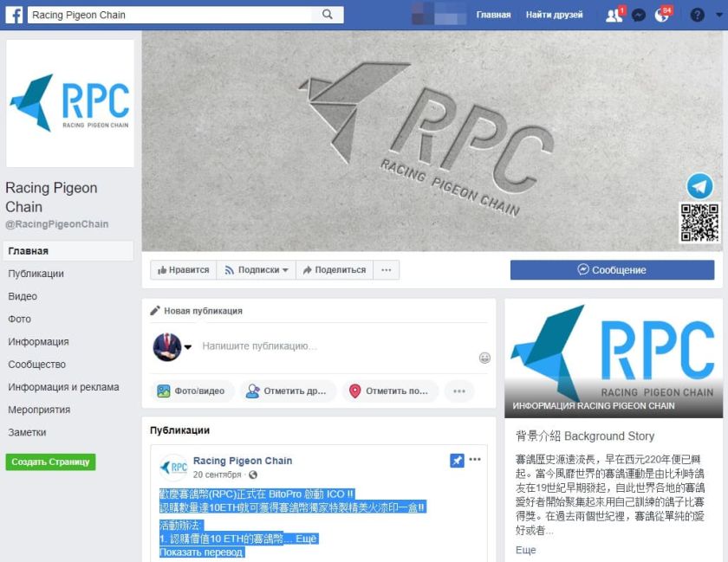This screenshot has width=728, height=562.
Task: Expand the account menu arrow in top bar
Action: (718, 15)
